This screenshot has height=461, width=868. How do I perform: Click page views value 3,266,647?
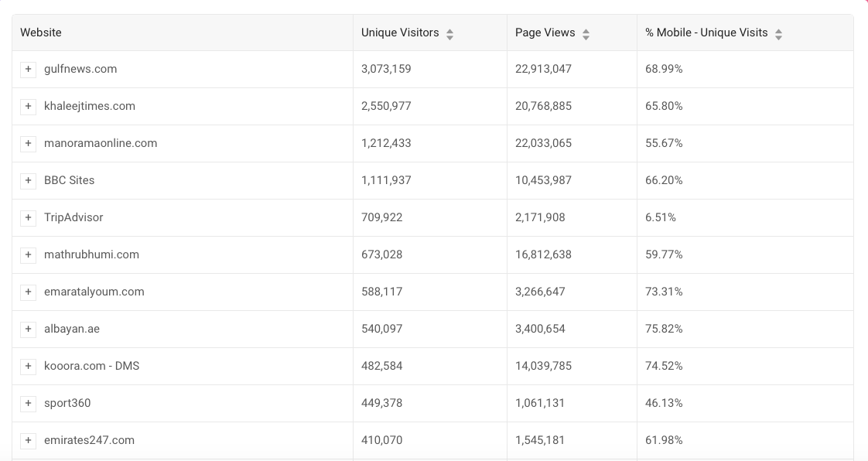(540, 292)
